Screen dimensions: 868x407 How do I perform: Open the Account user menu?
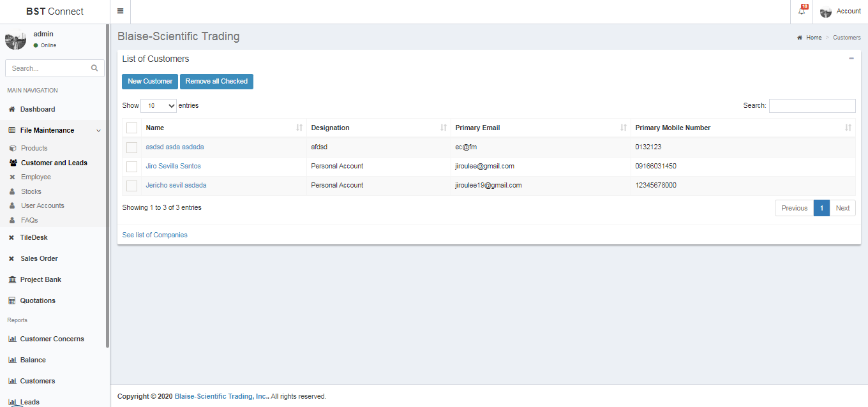click(x=840, y=11)
